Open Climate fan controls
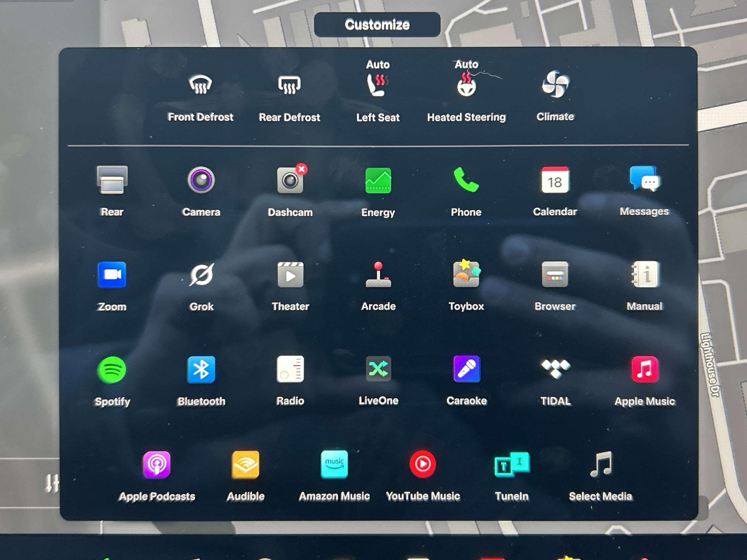This screenshot has height=560, width=747. 555,85
